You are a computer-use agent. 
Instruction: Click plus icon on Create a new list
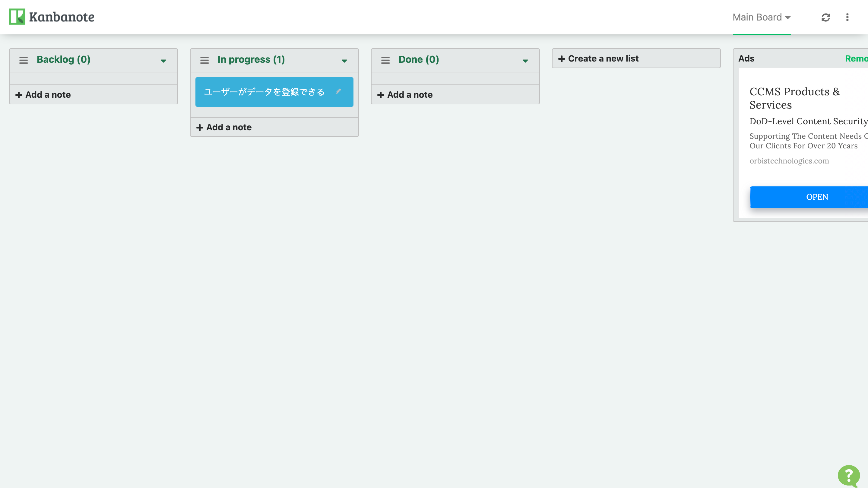point(561,59)
